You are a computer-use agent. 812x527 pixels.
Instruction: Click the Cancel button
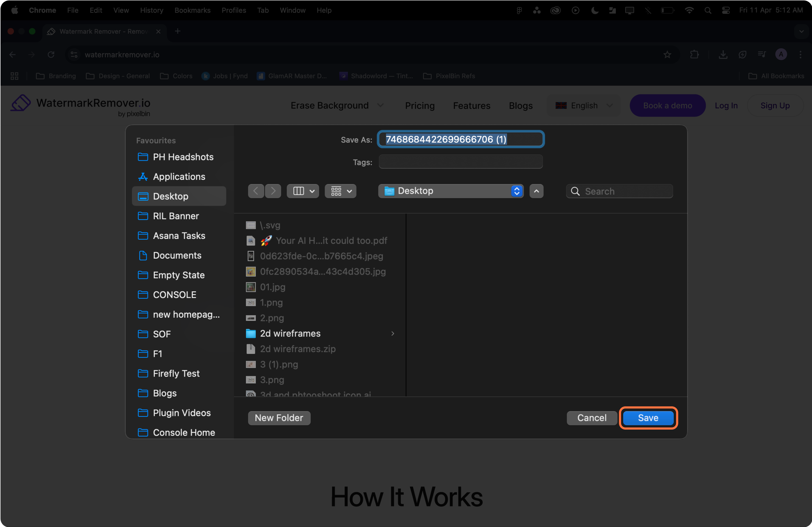point(592,418)
